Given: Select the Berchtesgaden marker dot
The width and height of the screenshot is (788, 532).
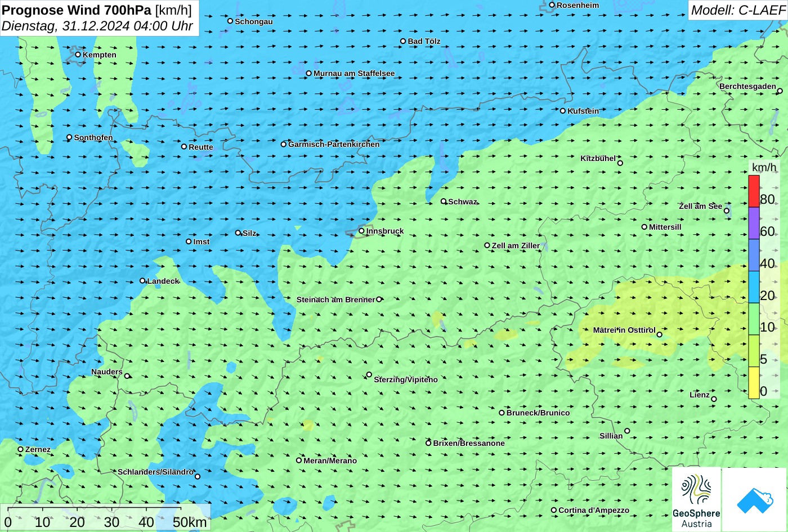Looking at the screenshot, I should click(780, 91).
